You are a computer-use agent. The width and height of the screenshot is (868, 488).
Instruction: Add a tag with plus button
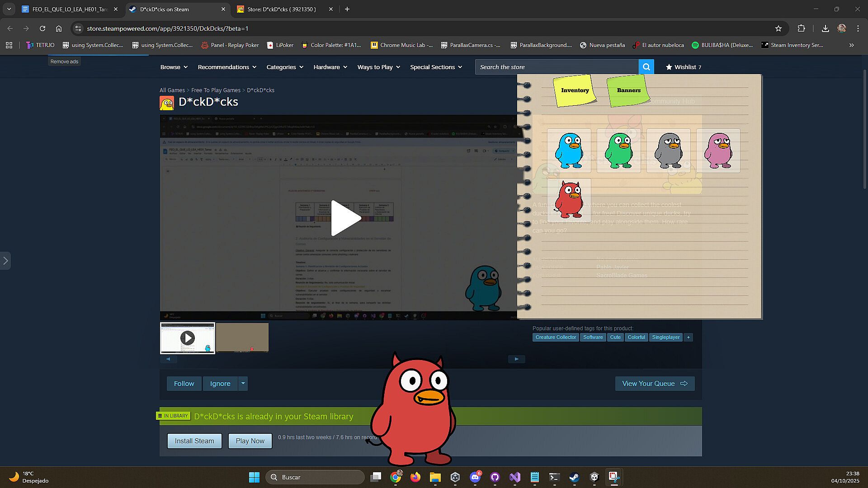tap(688, 337)
